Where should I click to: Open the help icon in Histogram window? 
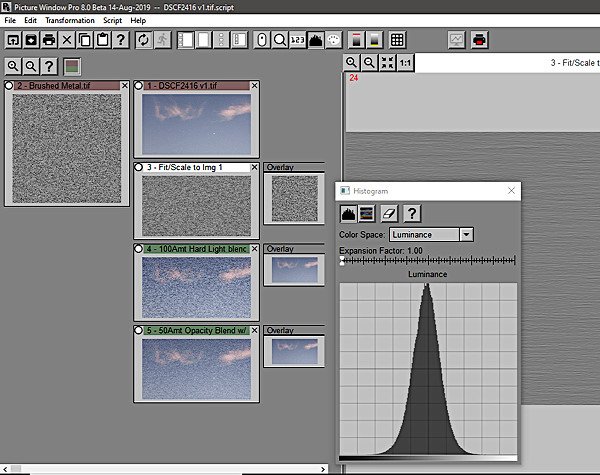pos(411,213)
